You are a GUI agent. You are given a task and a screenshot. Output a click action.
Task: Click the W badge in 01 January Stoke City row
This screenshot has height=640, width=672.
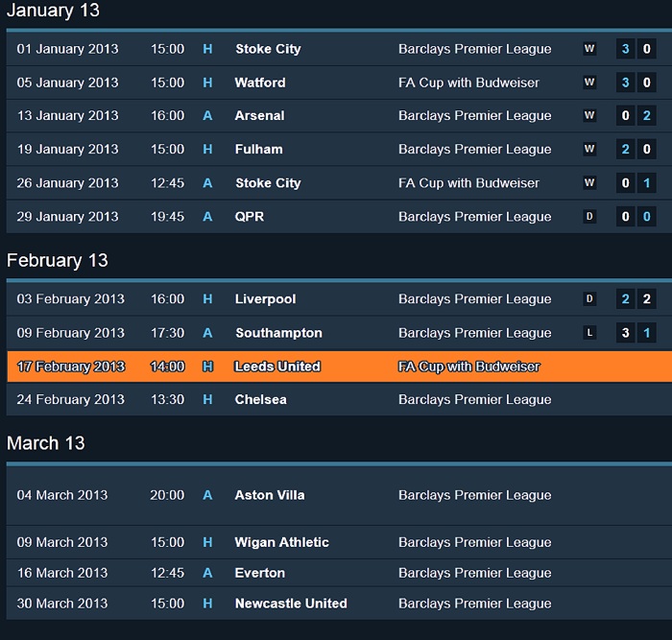589,49
